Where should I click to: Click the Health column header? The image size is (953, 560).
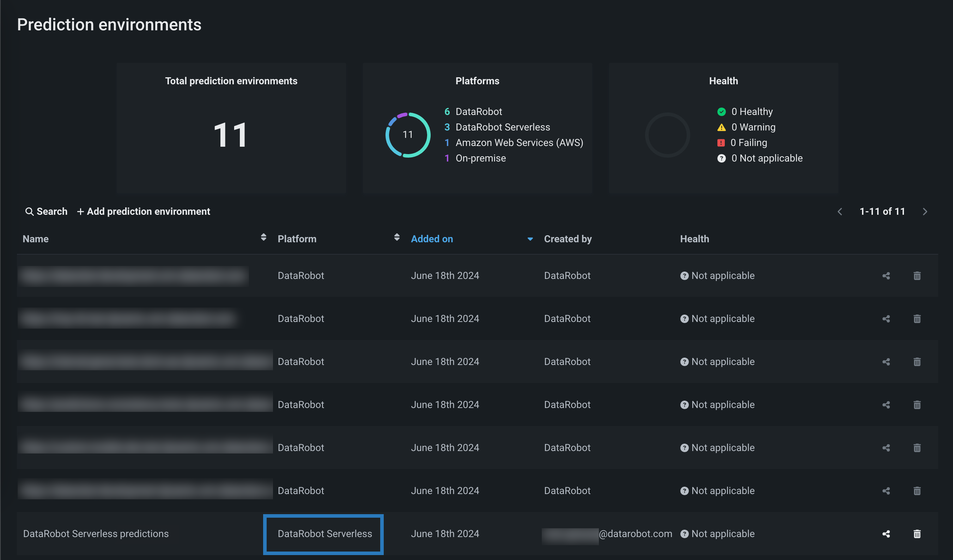pyautogui.click(x=694, y=239)
